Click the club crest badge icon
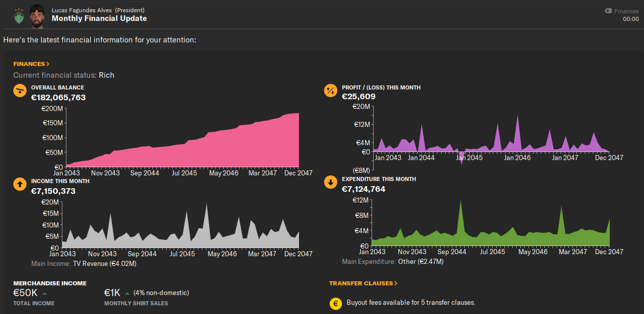Image resolution: width=644 pixels, height=314 pixels. pyautogui.click(x=19, y=16)
